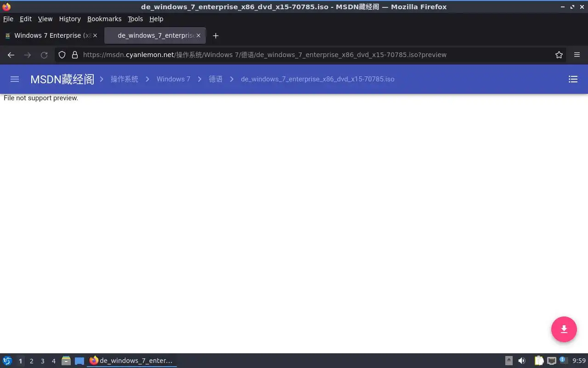588x368 pixels.
Task: Bookmark this page with the star icon
Action: tap(559, 55)
